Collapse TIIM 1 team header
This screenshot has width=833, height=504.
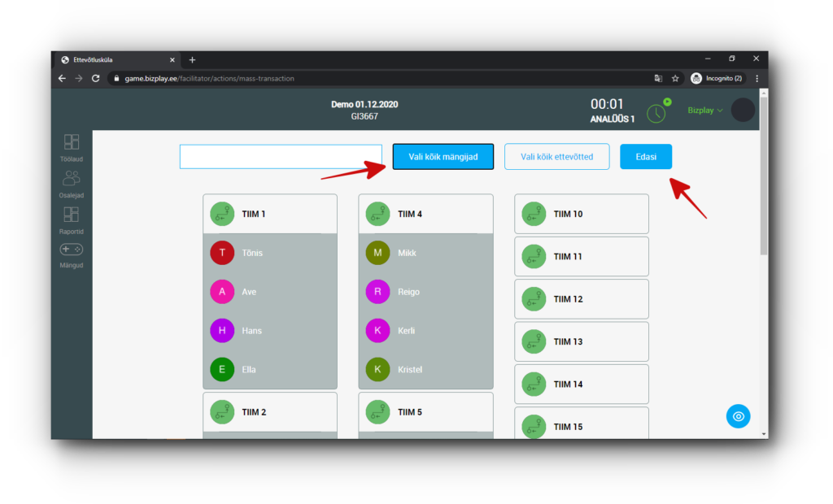click(x=269, y=214)
